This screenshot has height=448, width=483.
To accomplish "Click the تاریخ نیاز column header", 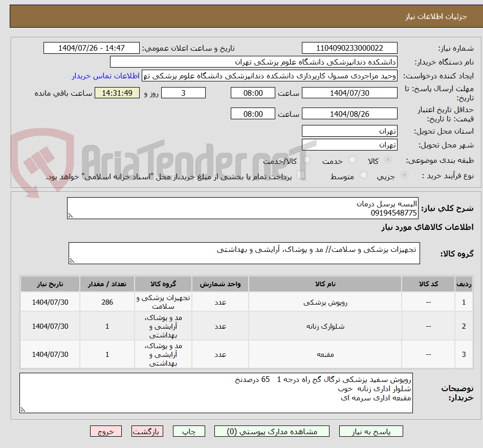I will point(50,284).
